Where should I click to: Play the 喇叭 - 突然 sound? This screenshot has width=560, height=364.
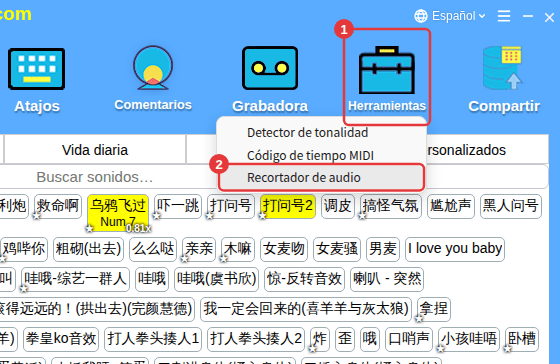tap(387, 279)
